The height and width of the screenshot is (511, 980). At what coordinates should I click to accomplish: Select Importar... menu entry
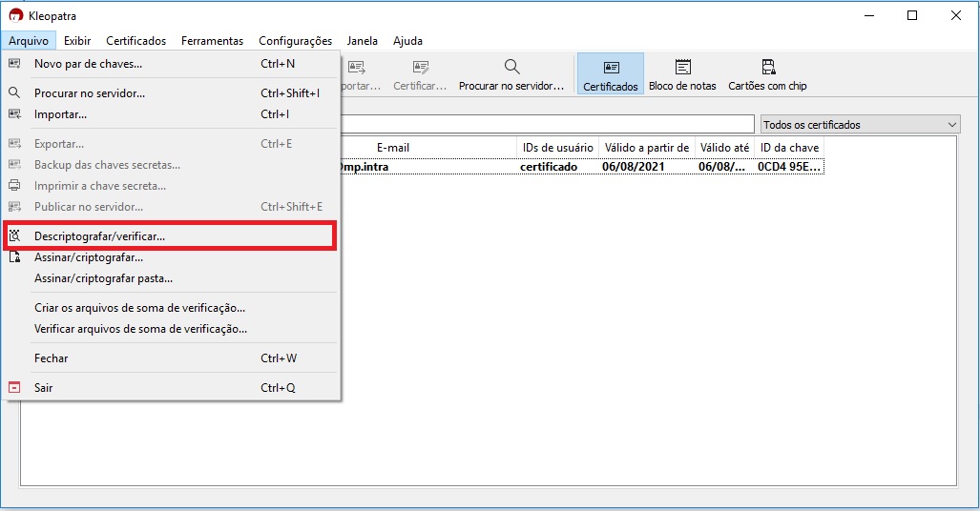[x=171, y=114]
